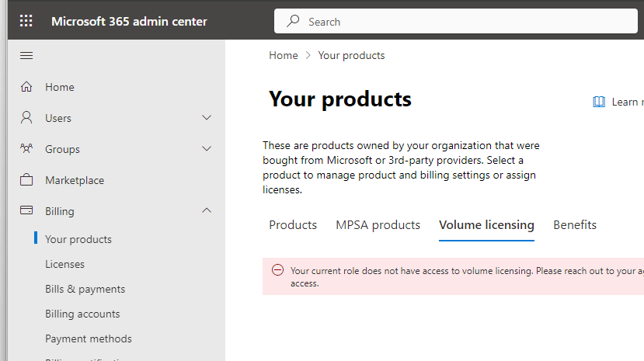The height and width of the screenshot is (361, 644).
Task: Focus the Search input field
Action: [x=456, y=21]
